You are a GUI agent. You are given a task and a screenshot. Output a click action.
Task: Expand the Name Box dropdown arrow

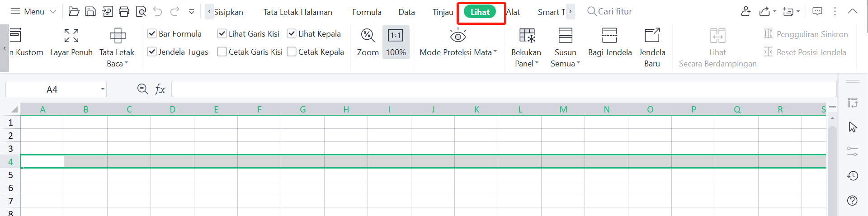[103, 89]
